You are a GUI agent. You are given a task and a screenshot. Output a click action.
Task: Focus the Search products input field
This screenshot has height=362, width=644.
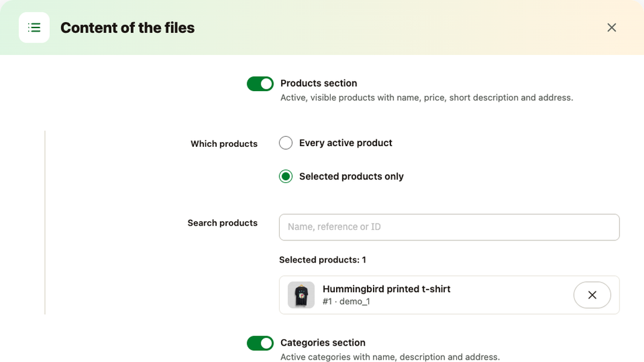(449, 227)
